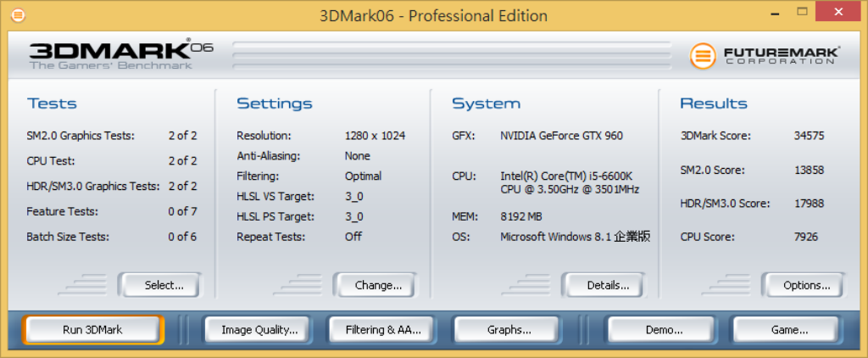
Task: Click the Game button
Action: [x=788, y=330]
